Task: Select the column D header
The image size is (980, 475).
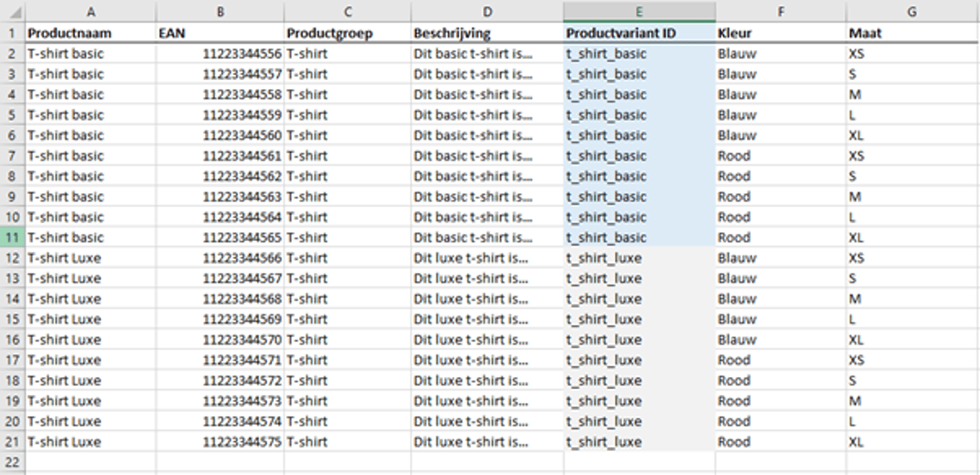Action: click(x=487, y=13)
